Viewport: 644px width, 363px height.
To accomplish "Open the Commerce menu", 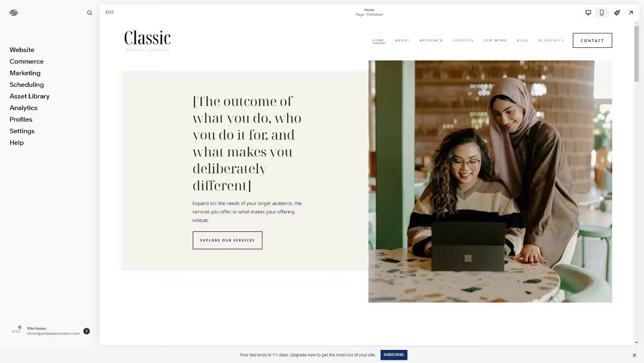I will point(27,62).
